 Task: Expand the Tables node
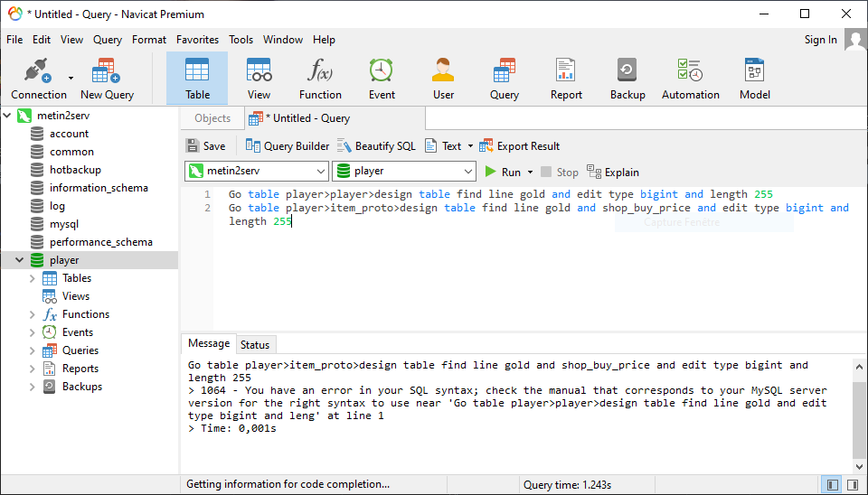(33, 278)
